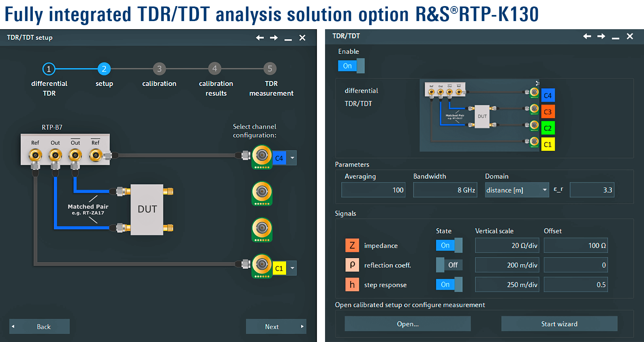
Task: Open the C1 channel configuration dropdown
Action: click(x=292, y=268)
